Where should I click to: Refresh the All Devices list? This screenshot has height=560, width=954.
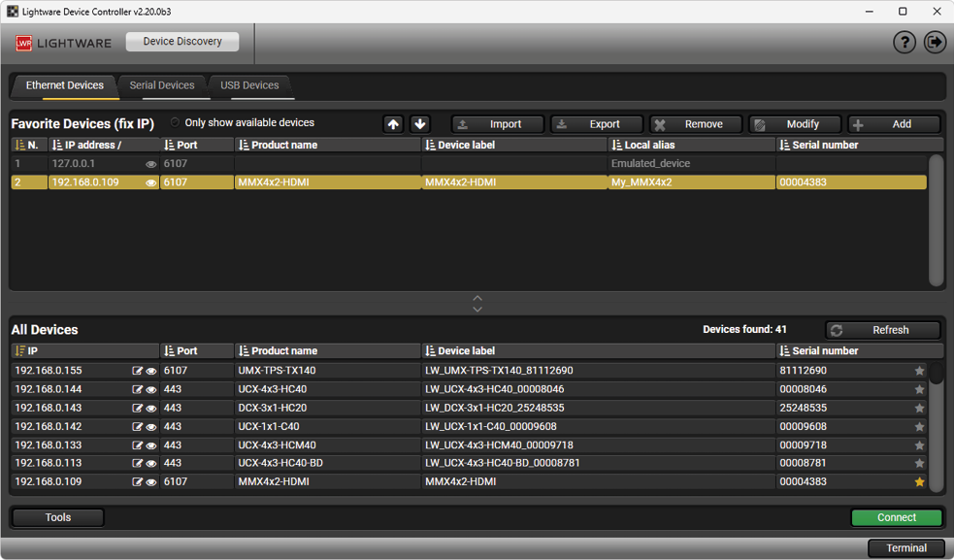882,330
